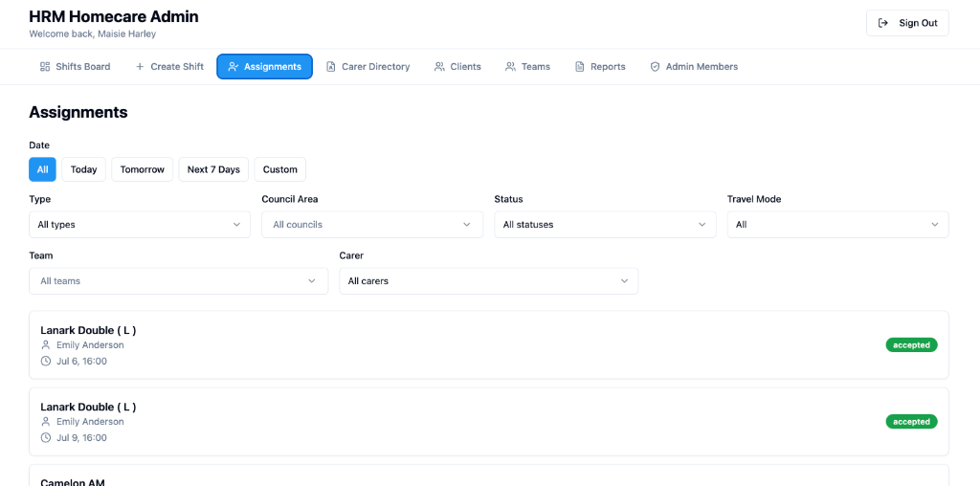The image size is (980, 486).
Task: Open the Clients tab
Action: (x=457, y=67)
